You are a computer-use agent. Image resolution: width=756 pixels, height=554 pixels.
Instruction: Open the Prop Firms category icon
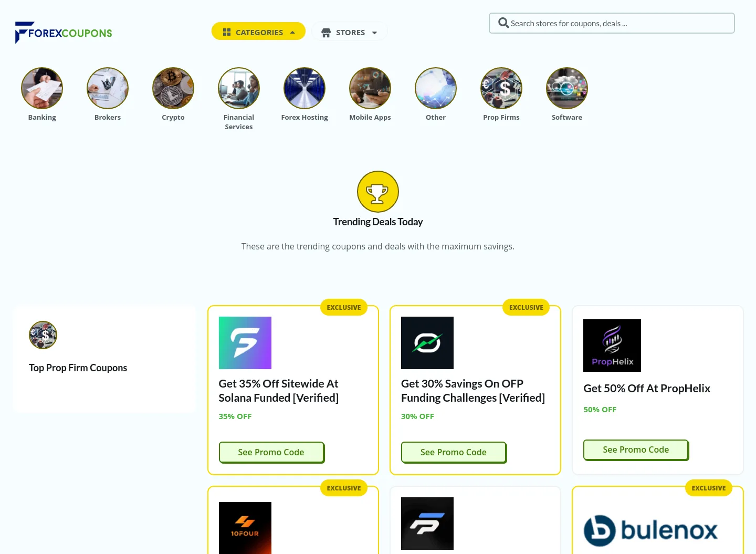501,88
